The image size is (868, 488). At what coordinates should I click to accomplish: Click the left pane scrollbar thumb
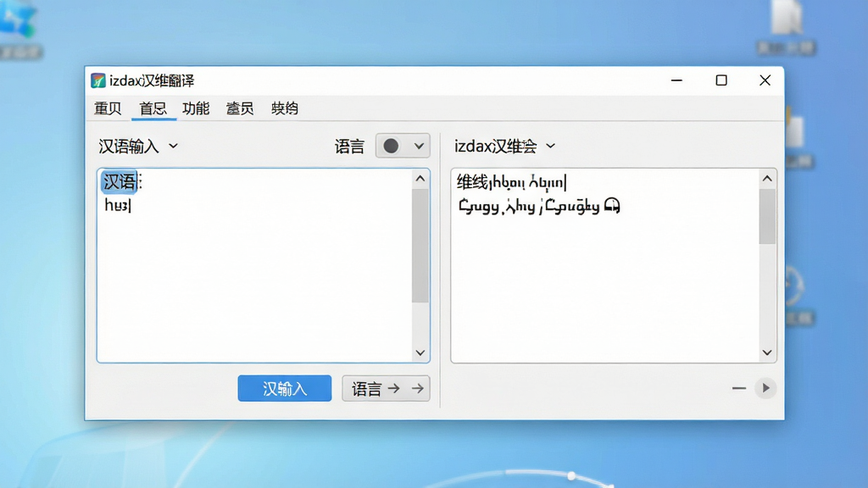(420, 246)
